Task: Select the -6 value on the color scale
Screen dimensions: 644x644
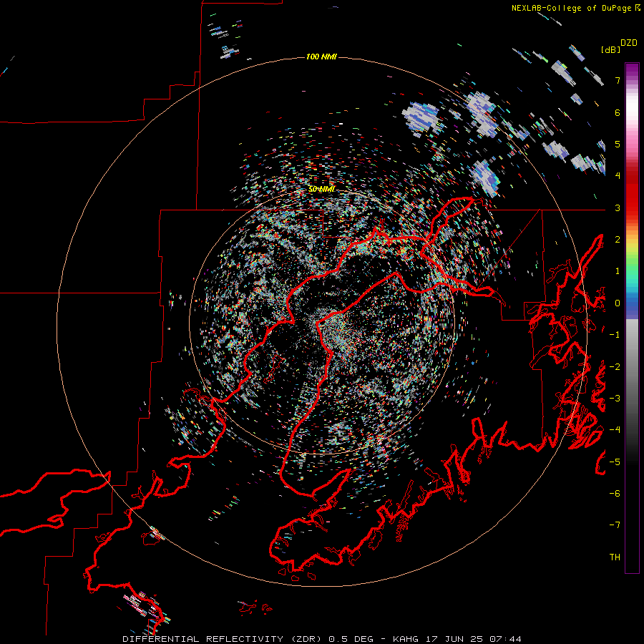Action: (615, 494)
